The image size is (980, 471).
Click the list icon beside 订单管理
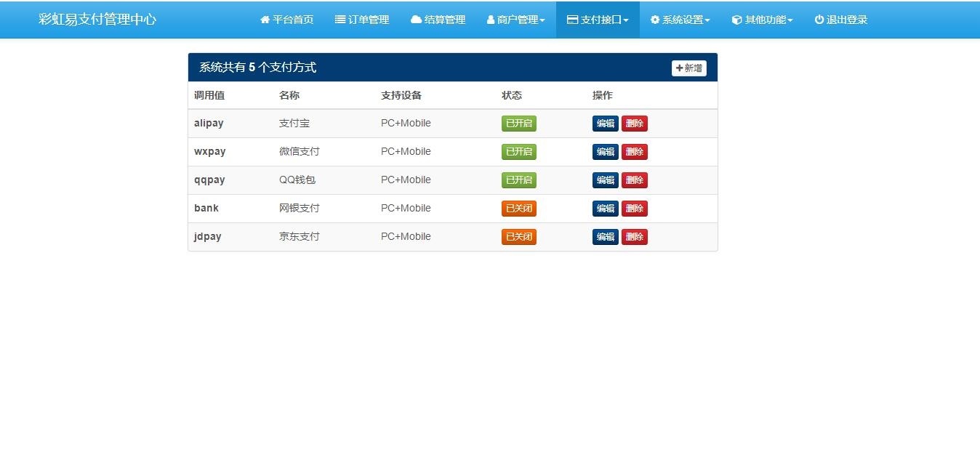pyautogui.click(x=340, y=20)
